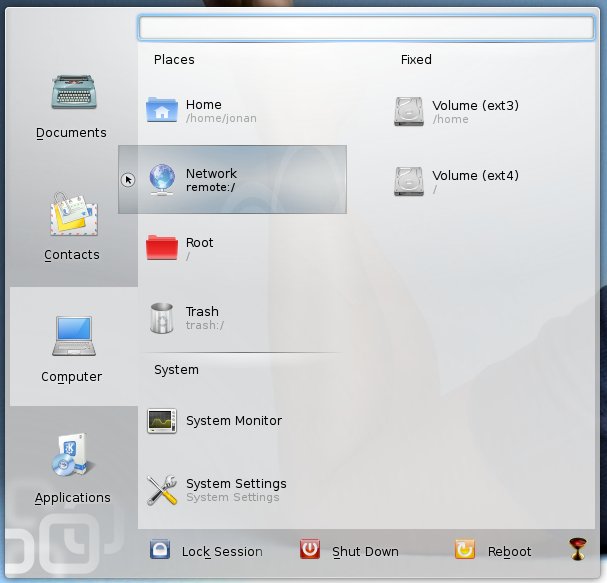Focus the search field at top
This screenshot has width=607, height=583.
366,27
